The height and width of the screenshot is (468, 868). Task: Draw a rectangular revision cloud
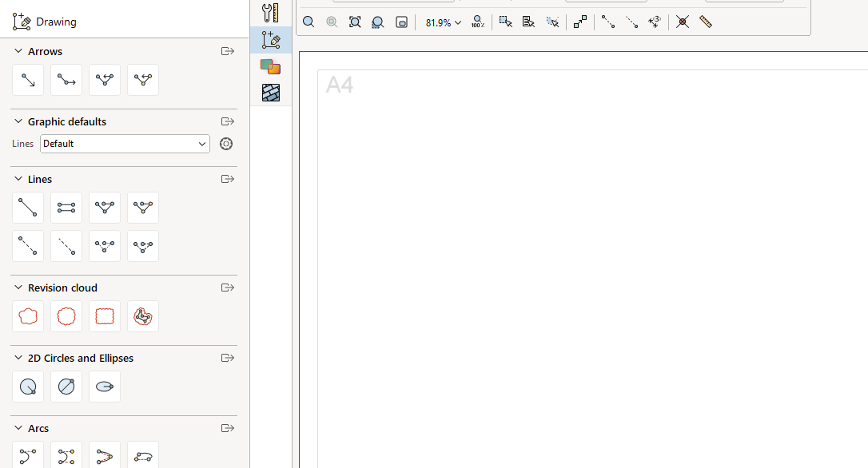click(x=105, y=316)
